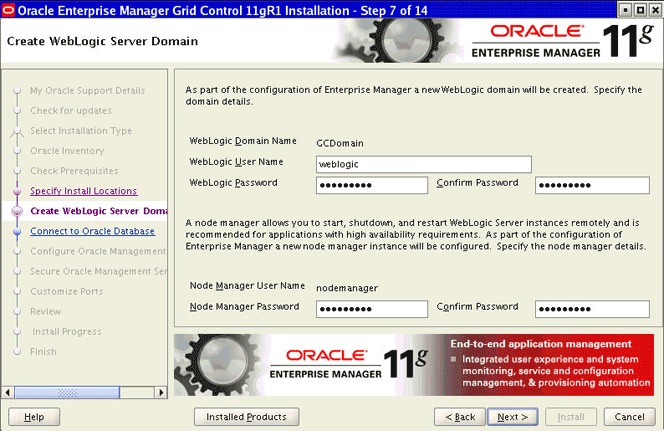Click Confirm Password field for Node Manager
This screenshot has width=664, height=431.
pos(592,309)
